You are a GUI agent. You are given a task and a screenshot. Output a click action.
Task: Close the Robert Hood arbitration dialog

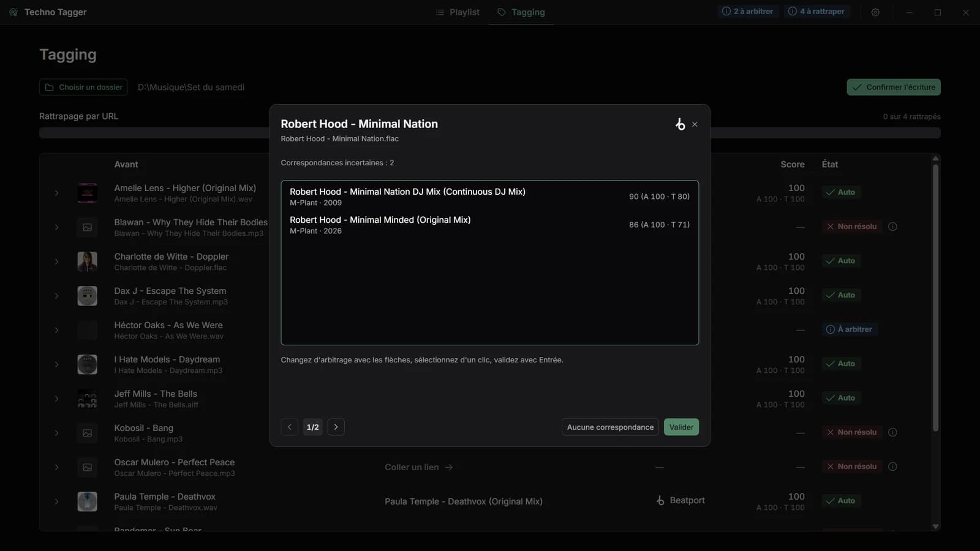[695, 124]
